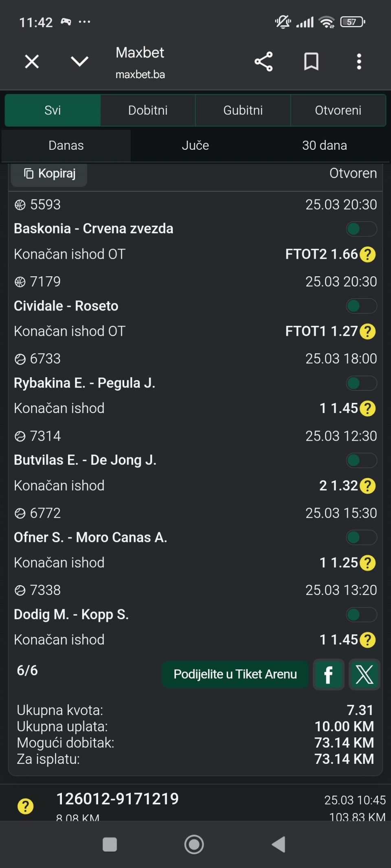Bookmark the Maxbet page
The image size is (391, 868).
311,62
